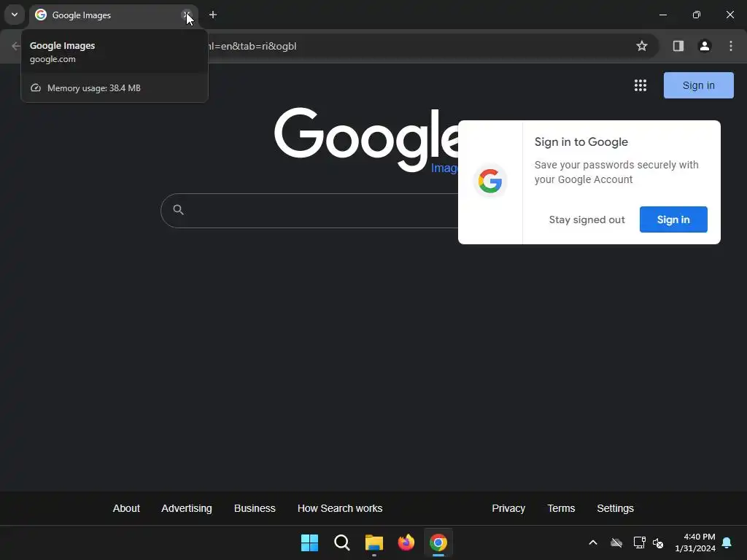
Task: Click Stay signed out in popup
Action: click(587, 219)
